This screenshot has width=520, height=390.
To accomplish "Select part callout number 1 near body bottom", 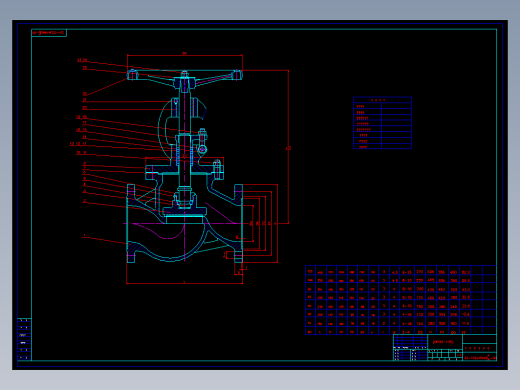I will pyautogui.click(x=84, y=236).
